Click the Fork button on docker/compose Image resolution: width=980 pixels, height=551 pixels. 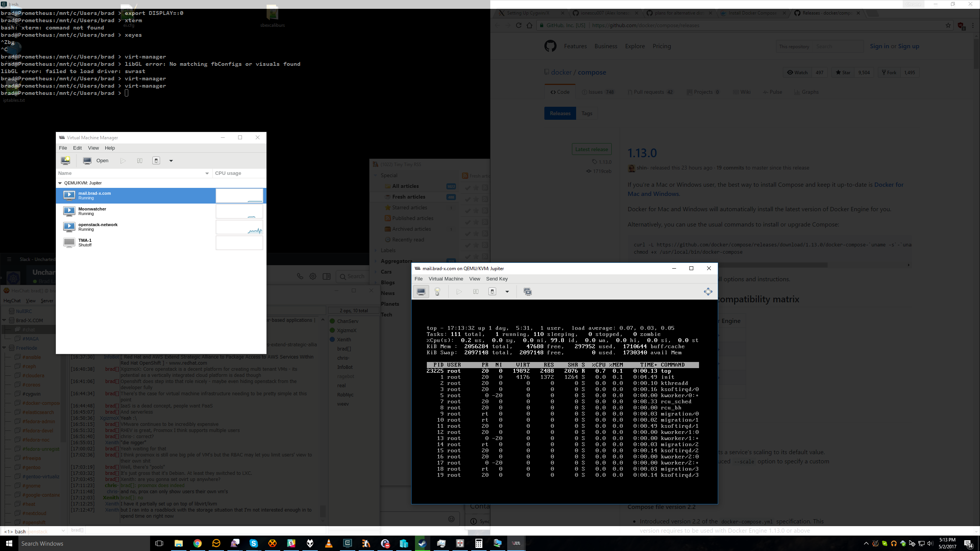tap(889, 72)
